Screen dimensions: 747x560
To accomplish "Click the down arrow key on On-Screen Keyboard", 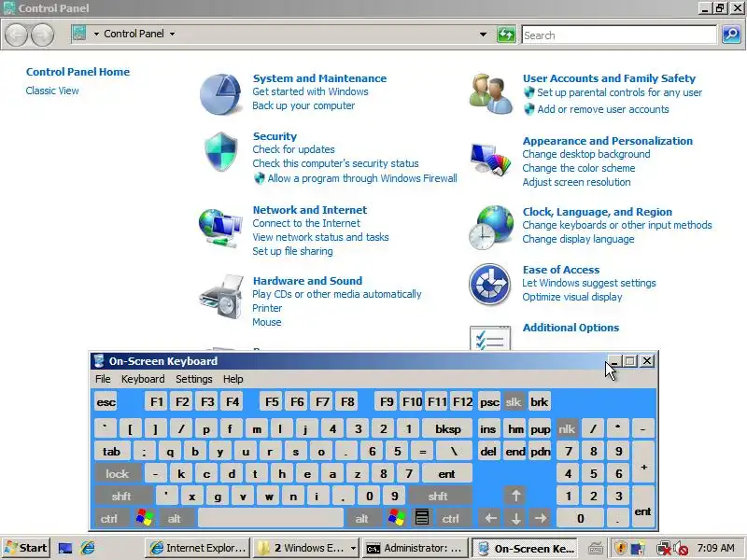I will point(516,518).
